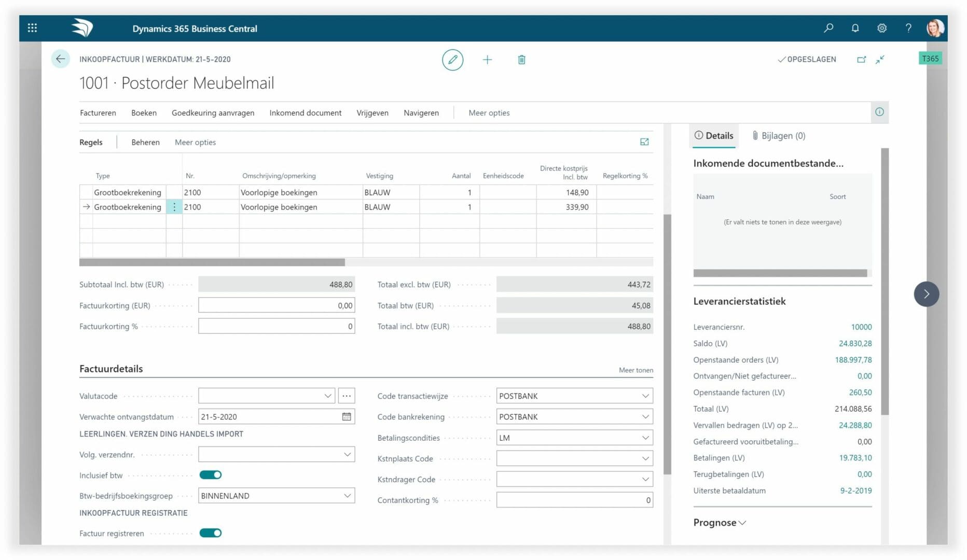Click horizontal scrollbar of Regels grid

click(212, 262)
